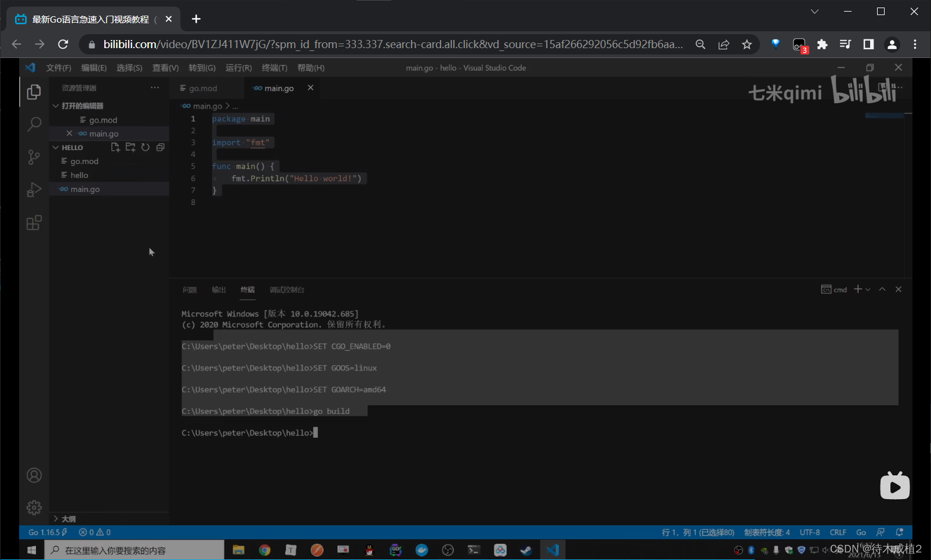
Task: Click New Folder icon in HELLO folder
Action: pos(130,147)
